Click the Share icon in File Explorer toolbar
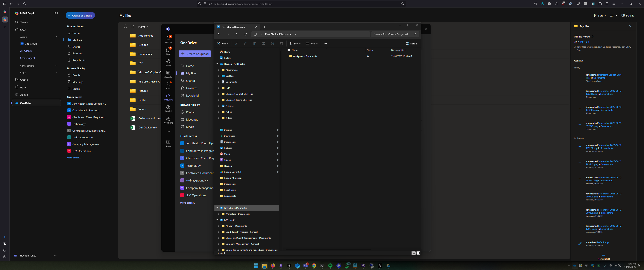The width and height of the screenshot is (644, 270). pos(273,43)
